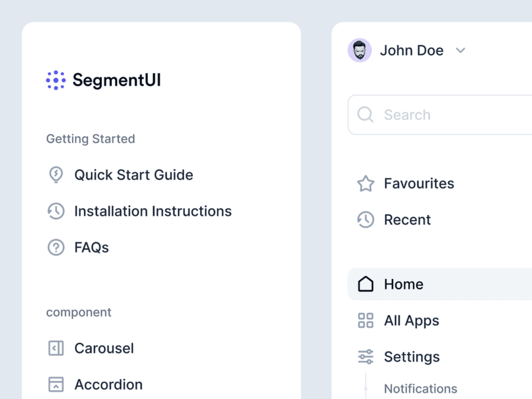The height and width of the screenshot is (399, 532).
Task: Go to the Home menu item
Action: [404, 284]
